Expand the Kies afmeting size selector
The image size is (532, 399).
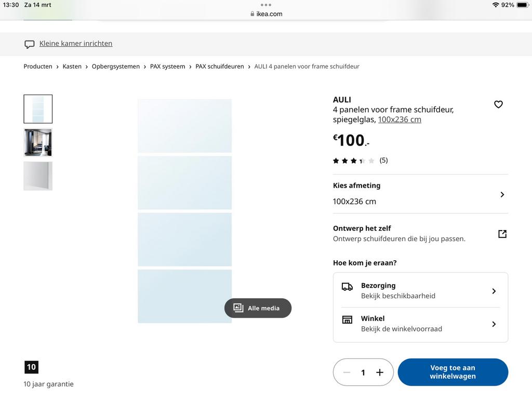(420, 194)
